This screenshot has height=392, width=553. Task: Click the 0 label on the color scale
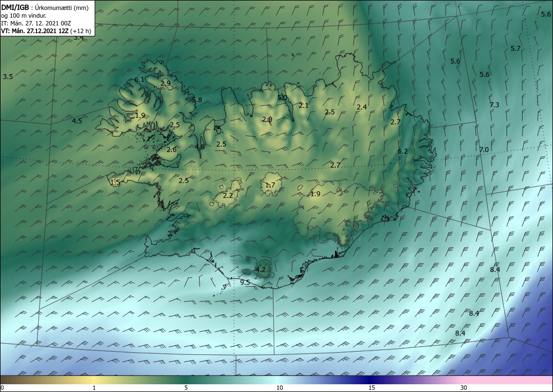pos(2,388)
